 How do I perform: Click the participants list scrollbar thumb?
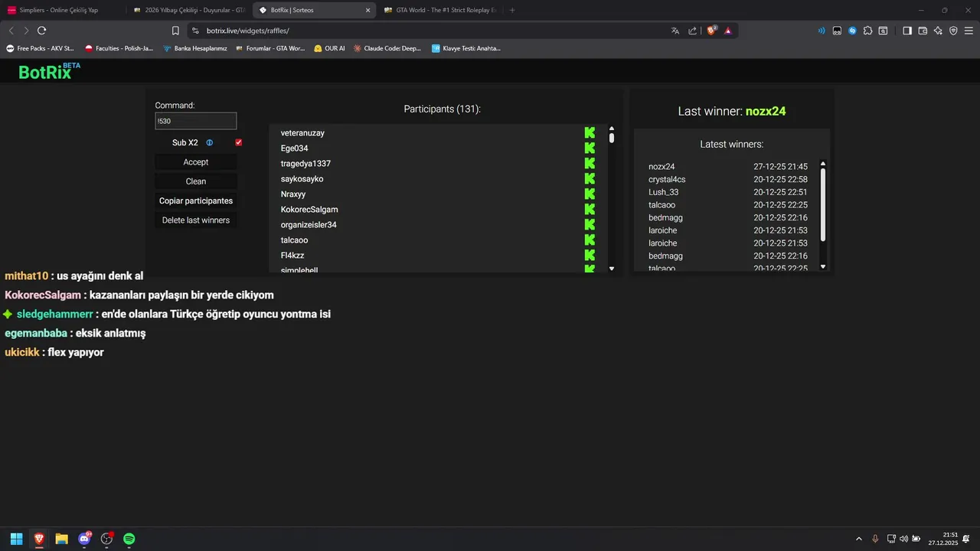(612, 139)
